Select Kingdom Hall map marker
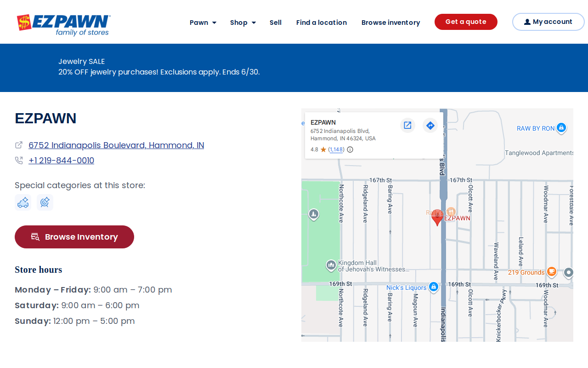Screen dimensions: 588x368 point(331,265)
